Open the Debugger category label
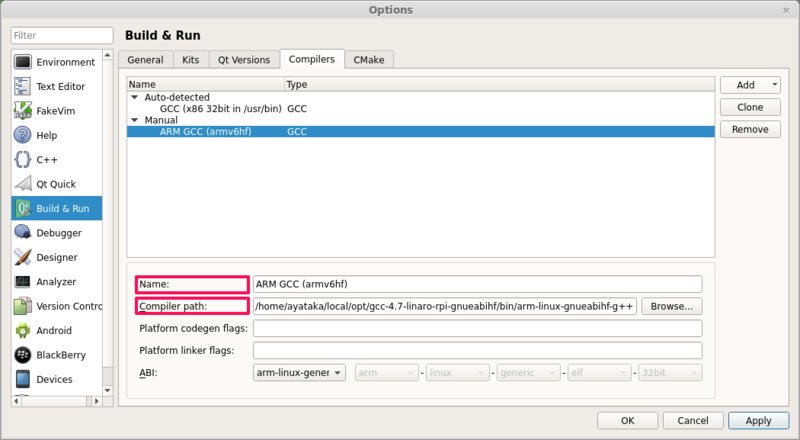Screen dimensions: 800x440 pos(59,233)
